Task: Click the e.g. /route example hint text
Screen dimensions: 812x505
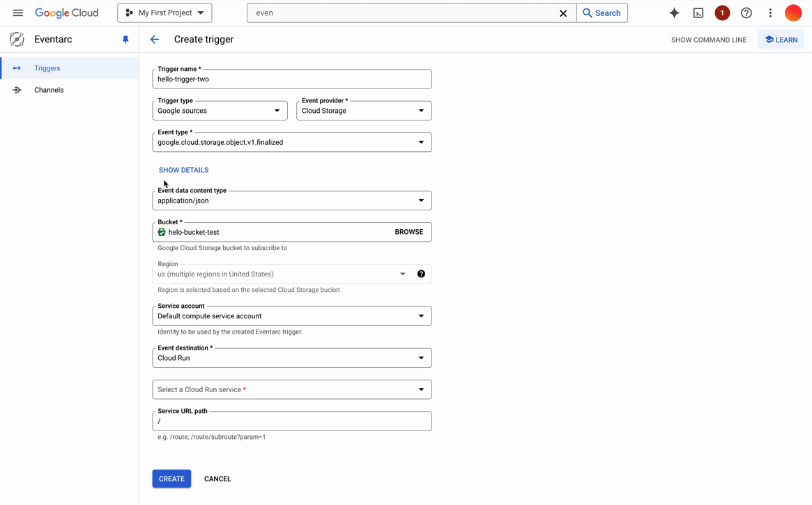Action: [211, 437]
